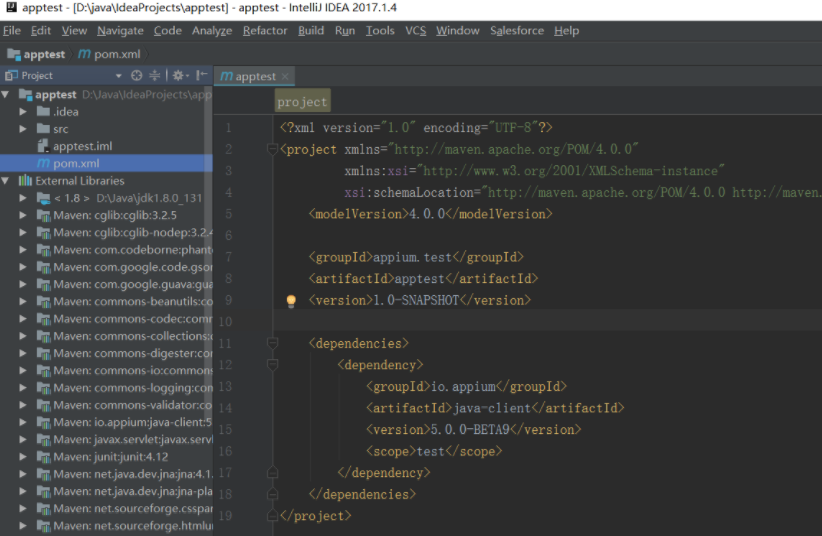The height and width of the screenshot is (536, 822).
Task: Click pom.xml in navigation bar
Action: click(x=109, y=54)
